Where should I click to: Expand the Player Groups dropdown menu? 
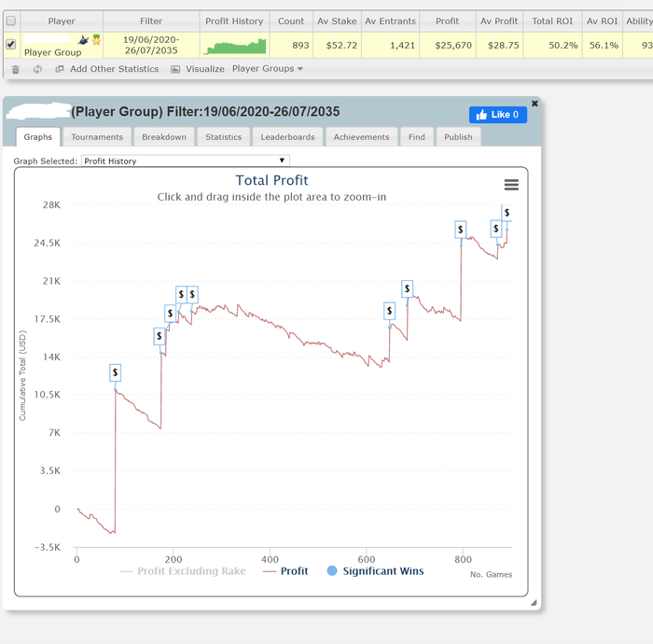[x=268, y=69]
